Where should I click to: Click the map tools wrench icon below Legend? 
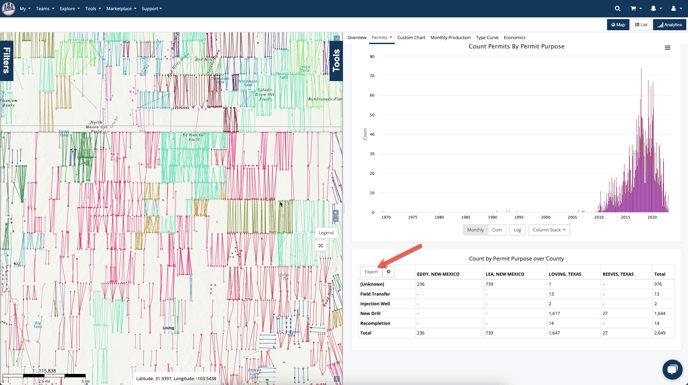321,246
